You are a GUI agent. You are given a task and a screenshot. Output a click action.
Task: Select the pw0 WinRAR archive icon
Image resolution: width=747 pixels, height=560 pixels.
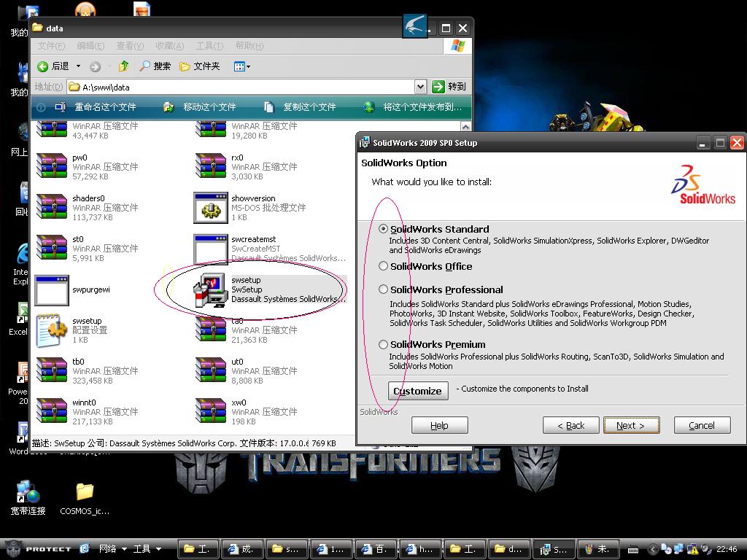(52, 166)
